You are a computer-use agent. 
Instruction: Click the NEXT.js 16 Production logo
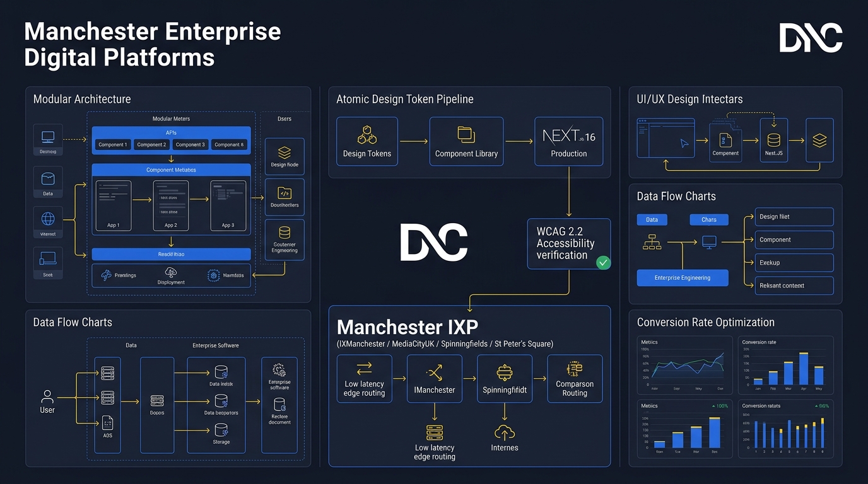coord(569,135)
